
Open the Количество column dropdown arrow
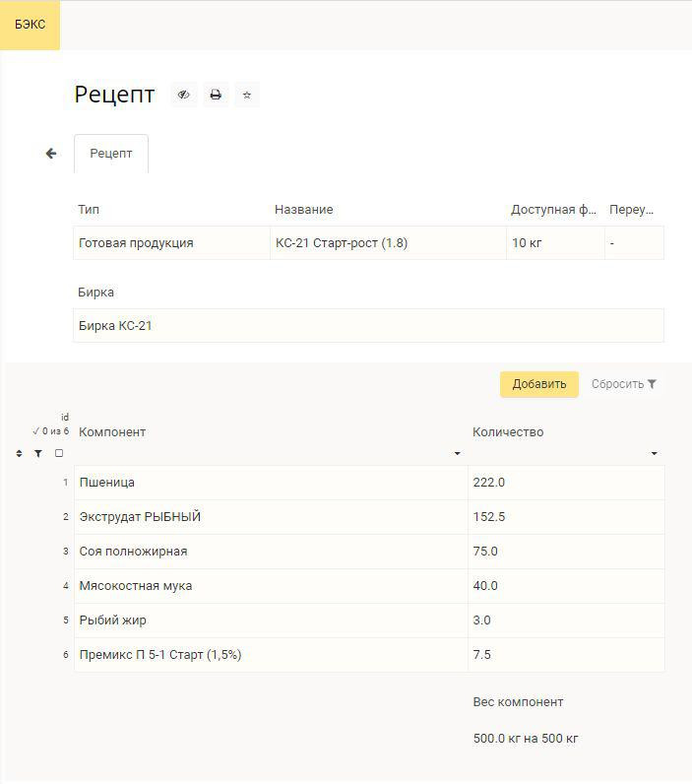click(x=654, y=453)
